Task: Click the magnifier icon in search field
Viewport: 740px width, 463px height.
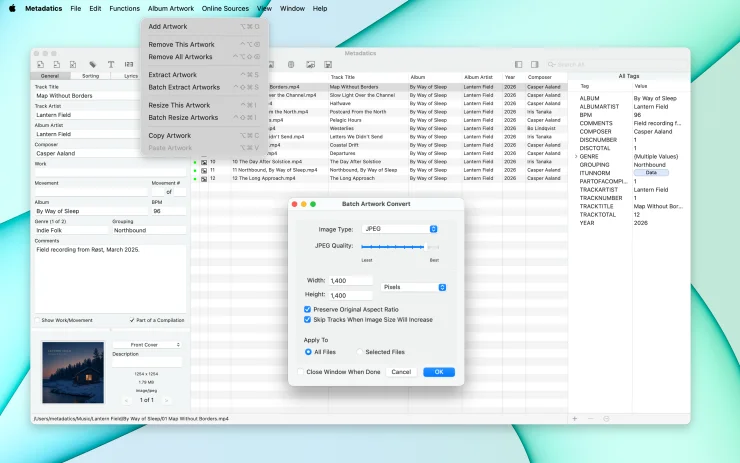Action: pos(551,64)
